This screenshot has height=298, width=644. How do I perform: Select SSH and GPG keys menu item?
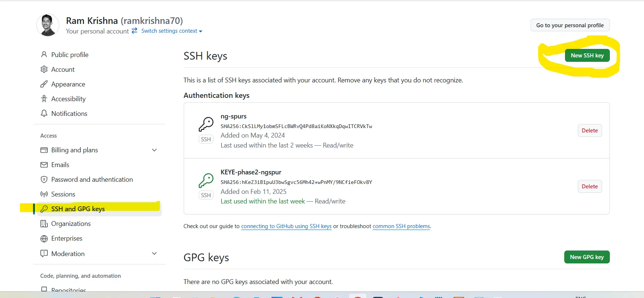(x=78, y=209)
